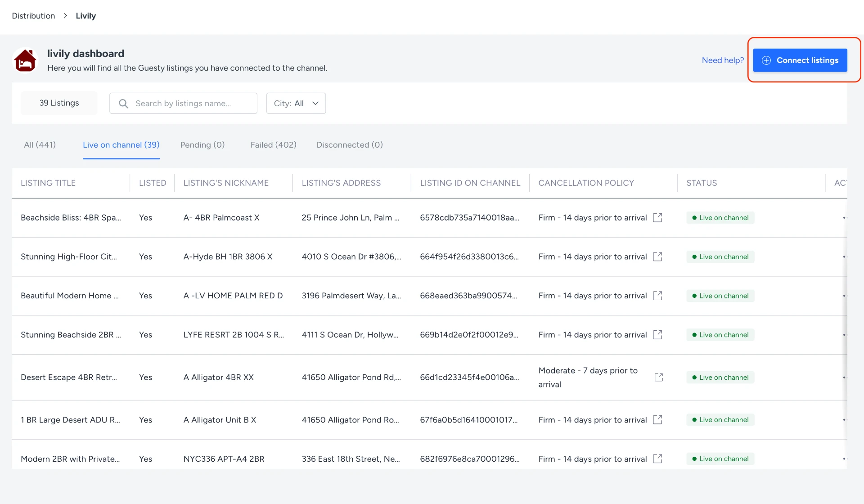
Task: Click the STATUS column header
Action: 702,183
